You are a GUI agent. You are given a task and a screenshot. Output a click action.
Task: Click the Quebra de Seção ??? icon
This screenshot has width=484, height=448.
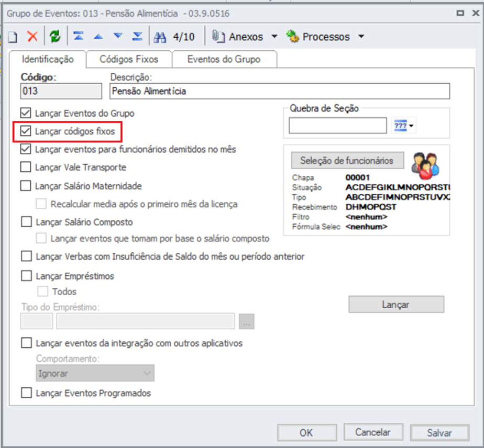(x=400, y=126)
